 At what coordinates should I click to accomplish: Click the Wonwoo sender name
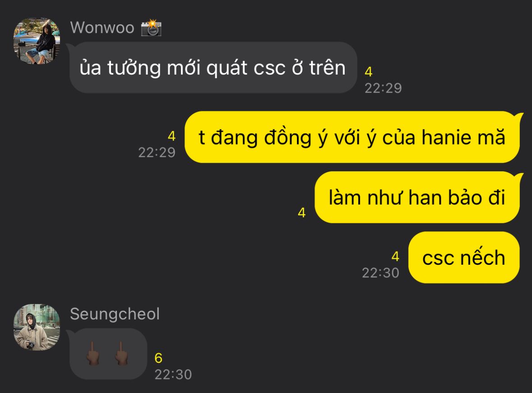pyautogui.click(x=102, y=28)
